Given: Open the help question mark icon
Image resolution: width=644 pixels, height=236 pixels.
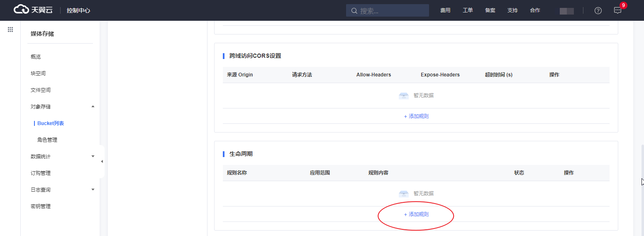Looking at the screenshot, I should tap(598, 10).
